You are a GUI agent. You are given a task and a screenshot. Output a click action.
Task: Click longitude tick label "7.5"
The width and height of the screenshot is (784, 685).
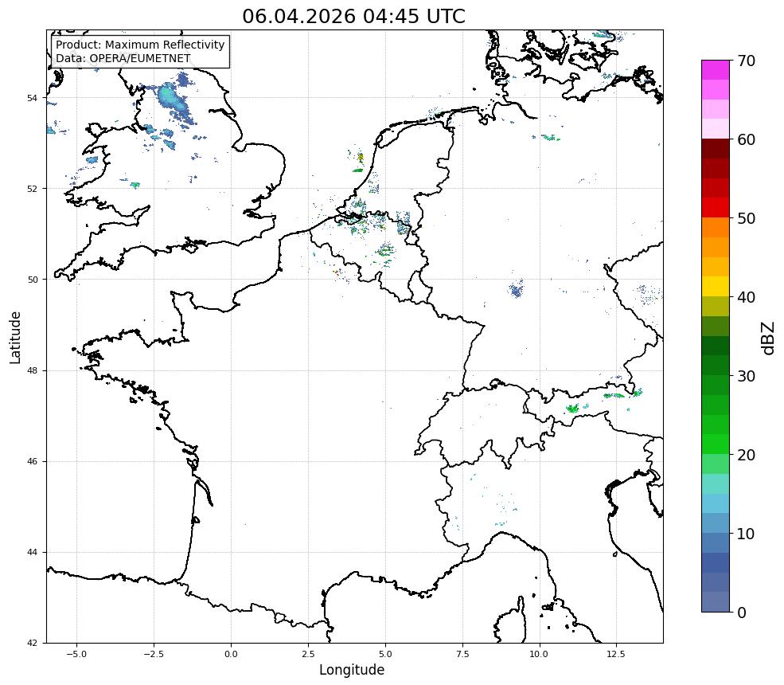(462, 654)
